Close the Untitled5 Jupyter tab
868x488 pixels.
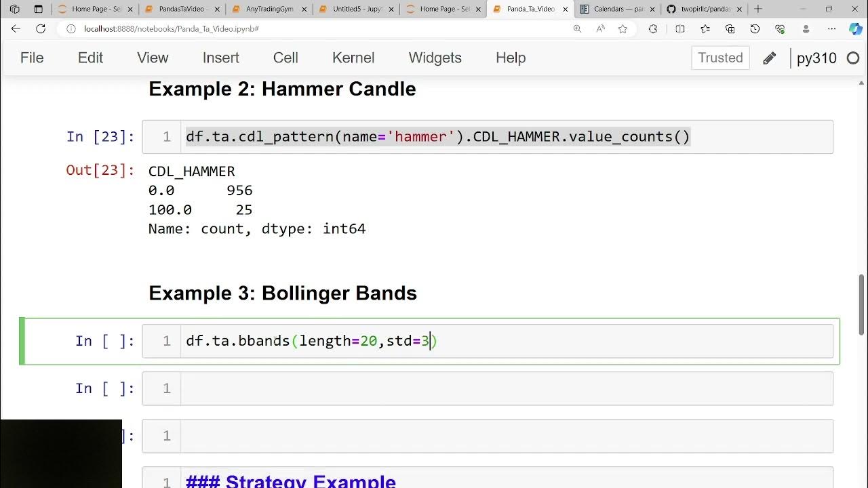coord(391,9)
